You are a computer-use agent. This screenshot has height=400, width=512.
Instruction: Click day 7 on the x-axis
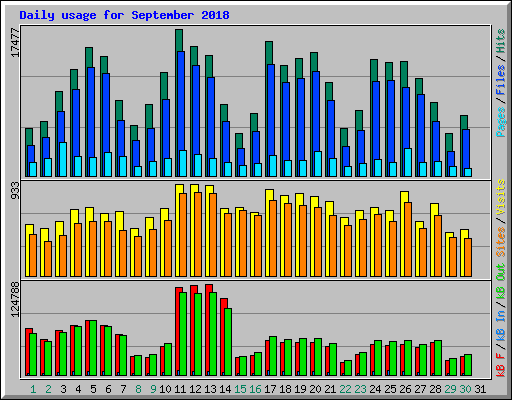(x=123, y=389)
